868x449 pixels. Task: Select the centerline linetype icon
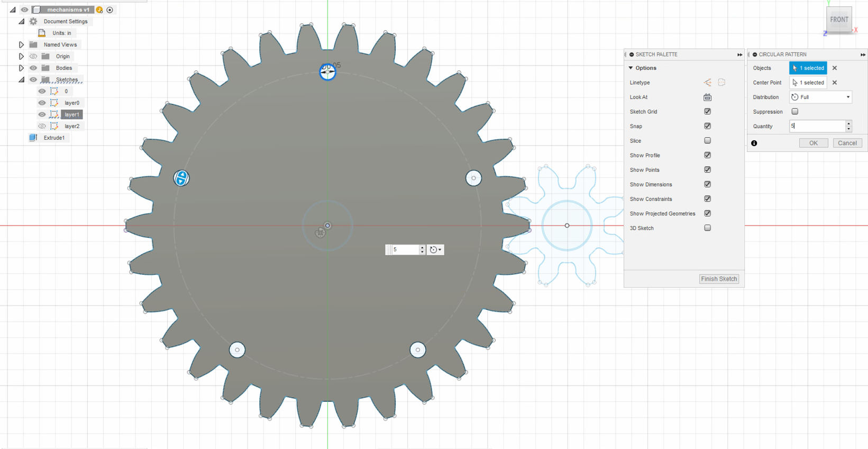(721, 83)
